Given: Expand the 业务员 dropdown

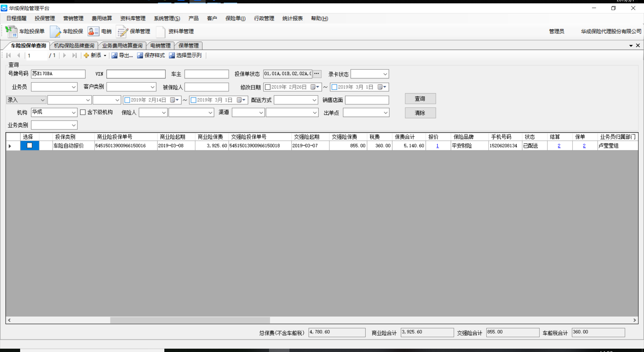Looking at the screenshot, I should click(73, 87).
